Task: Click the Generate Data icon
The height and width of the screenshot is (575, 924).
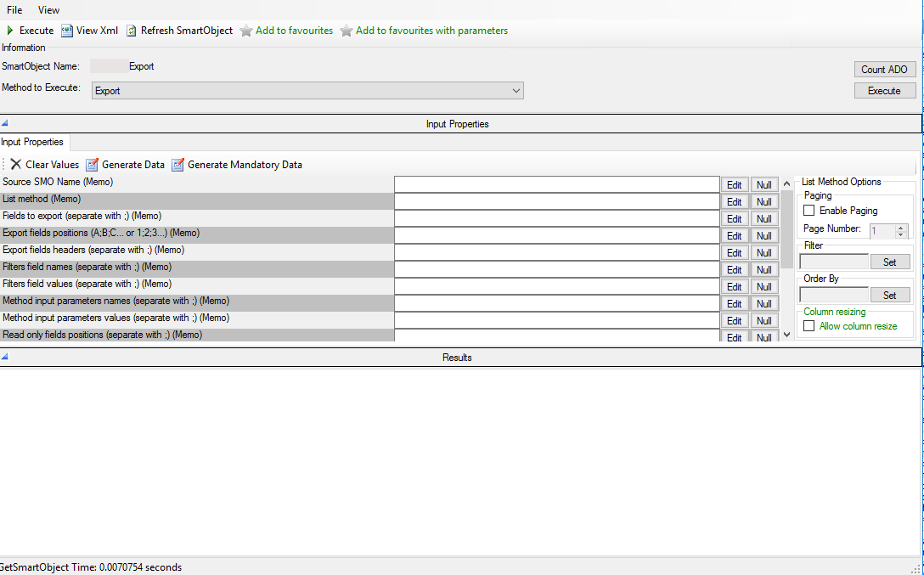Action: coord(93,165)
